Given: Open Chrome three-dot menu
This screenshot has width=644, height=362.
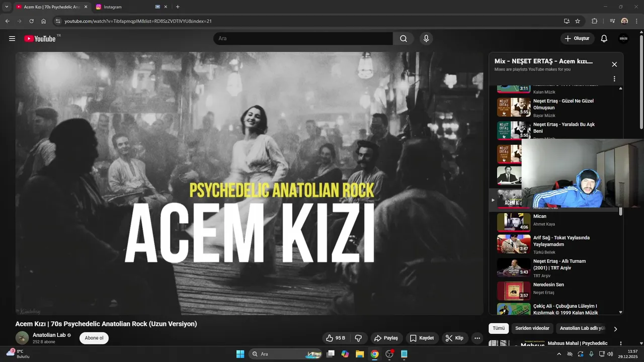Looking at the screenshot, I should (636, 21).
